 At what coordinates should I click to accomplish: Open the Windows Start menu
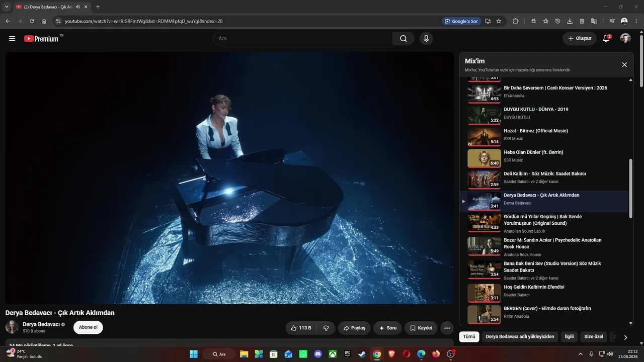click(194, 354)
